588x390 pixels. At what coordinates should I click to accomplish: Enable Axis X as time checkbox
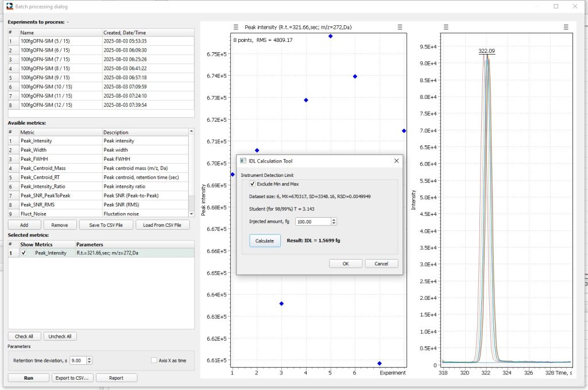[154, 360]
